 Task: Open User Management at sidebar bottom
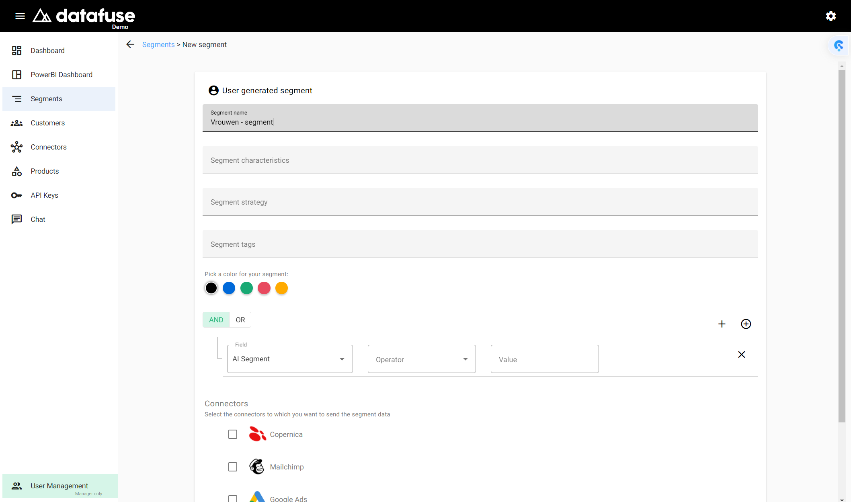click(60, 486)
